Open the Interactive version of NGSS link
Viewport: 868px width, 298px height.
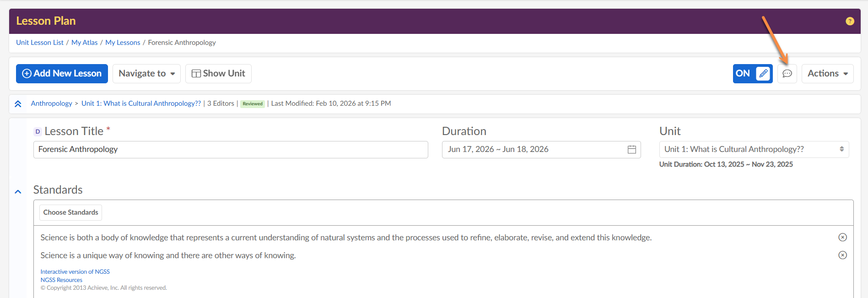75,272
